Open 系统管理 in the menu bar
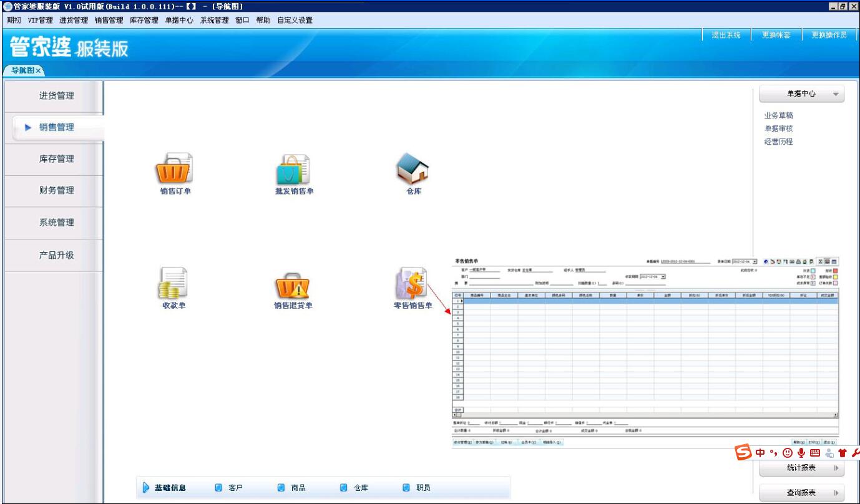The width and height of the screenshot is (860, 504). click(x=215, y=20)
